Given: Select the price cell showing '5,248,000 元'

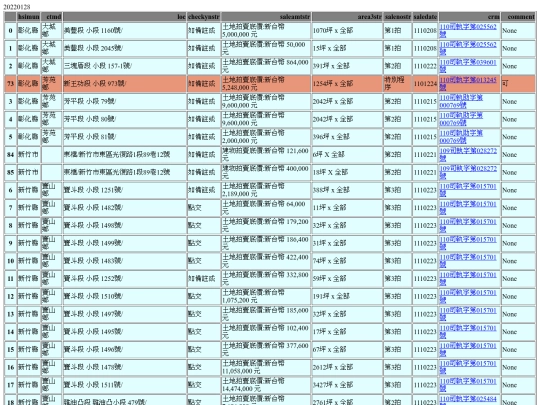Looking at the screenshot, I should point(266,84).
